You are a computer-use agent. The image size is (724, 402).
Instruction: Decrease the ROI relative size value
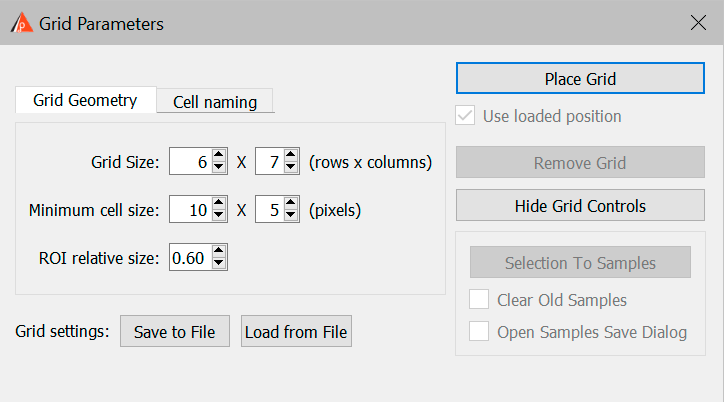click(218, 263)
